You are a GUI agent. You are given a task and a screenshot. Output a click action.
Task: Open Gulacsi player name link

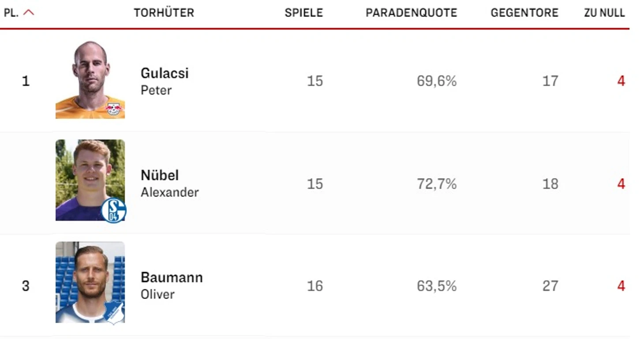point(165,73)
